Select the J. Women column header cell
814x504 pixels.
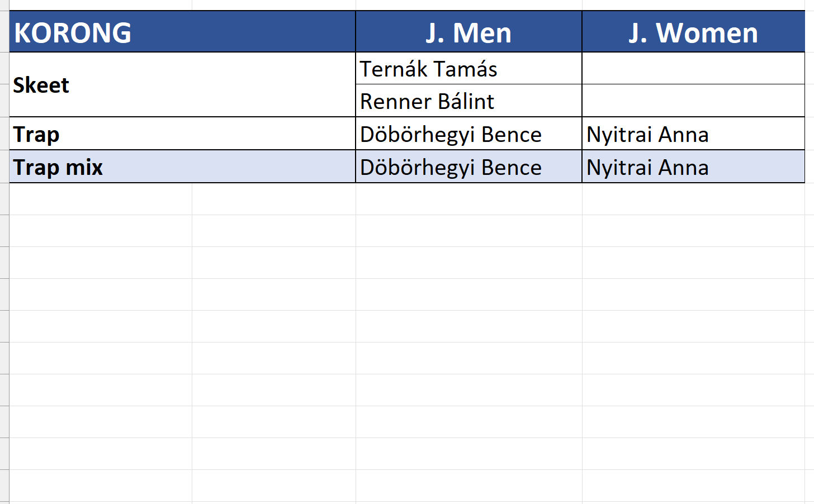click(693, 32)
